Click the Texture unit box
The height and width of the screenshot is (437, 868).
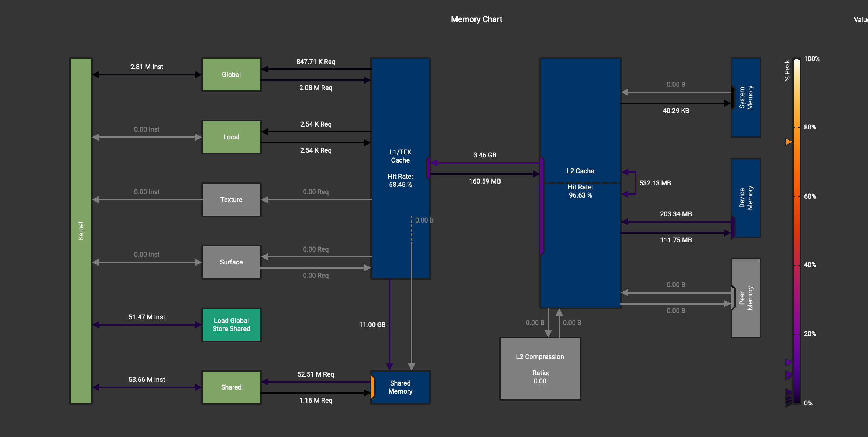point(232,200)
